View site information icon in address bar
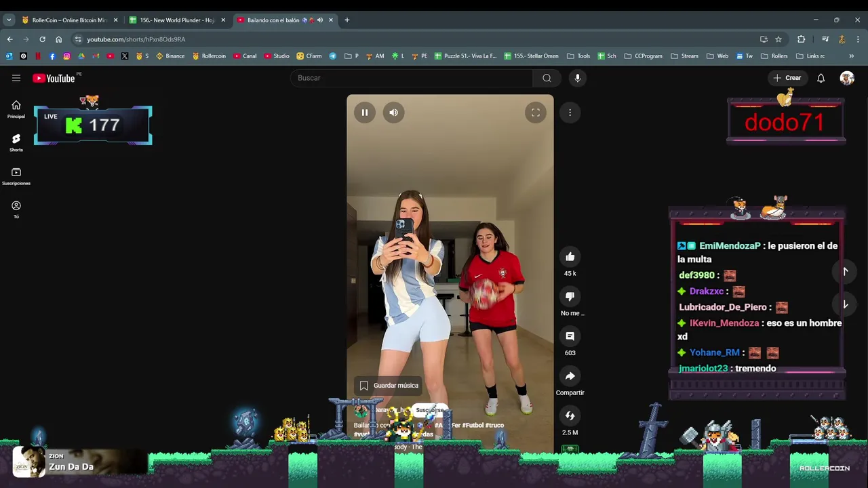 [78, 39]
